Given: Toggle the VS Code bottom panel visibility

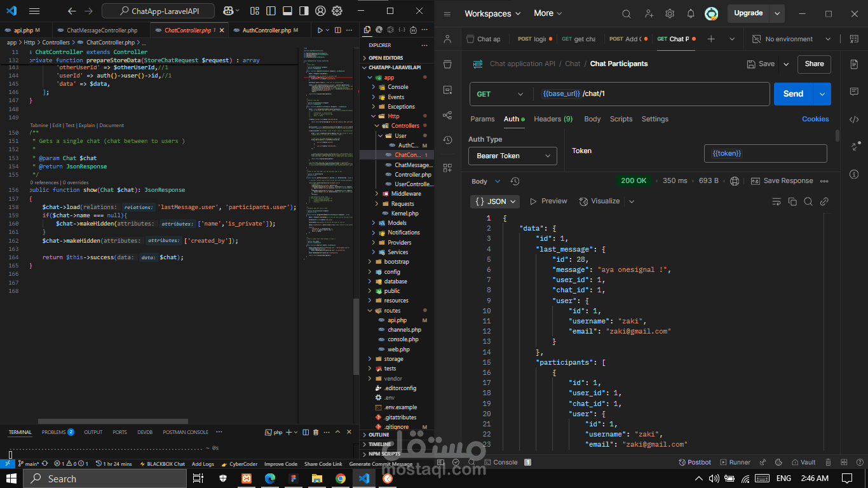Looking at the screenshot, I should click(x=287, y=11).
